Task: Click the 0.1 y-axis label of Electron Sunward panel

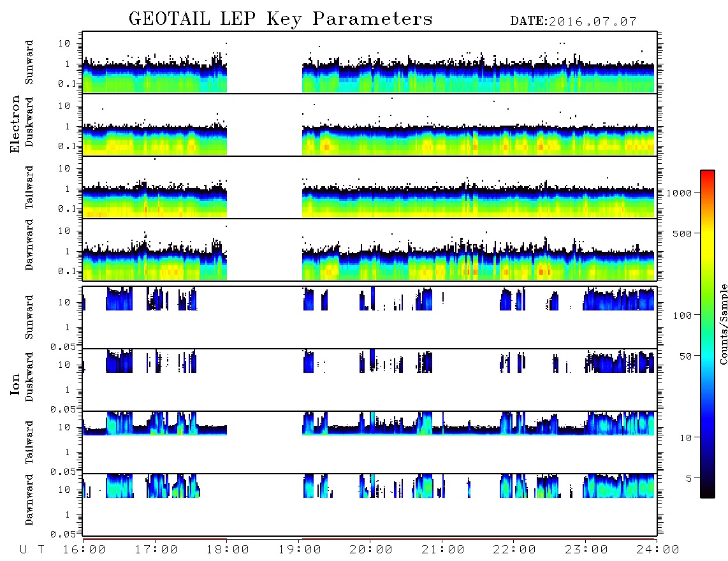Action: tap(66, 84)
